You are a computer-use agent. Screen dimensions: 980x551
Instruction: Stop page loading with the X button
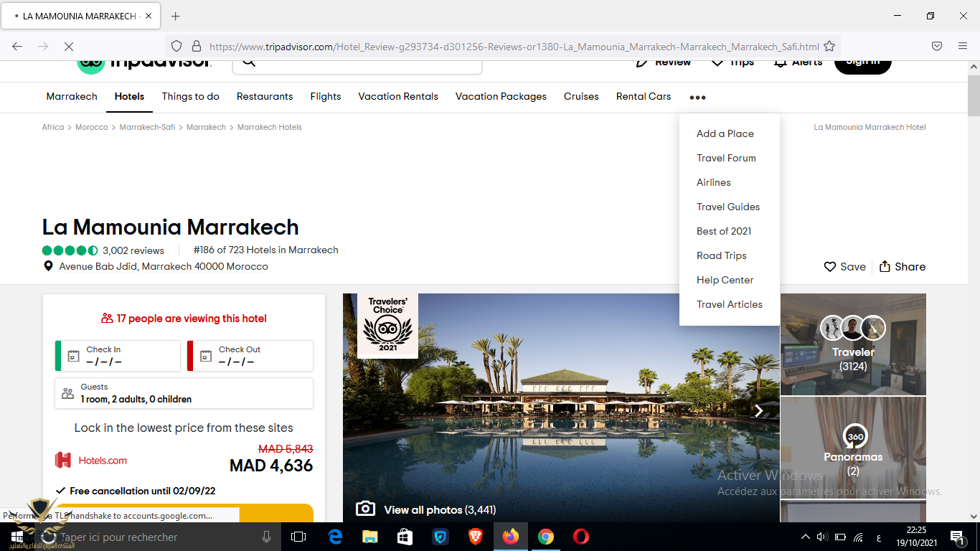[68, 46]
